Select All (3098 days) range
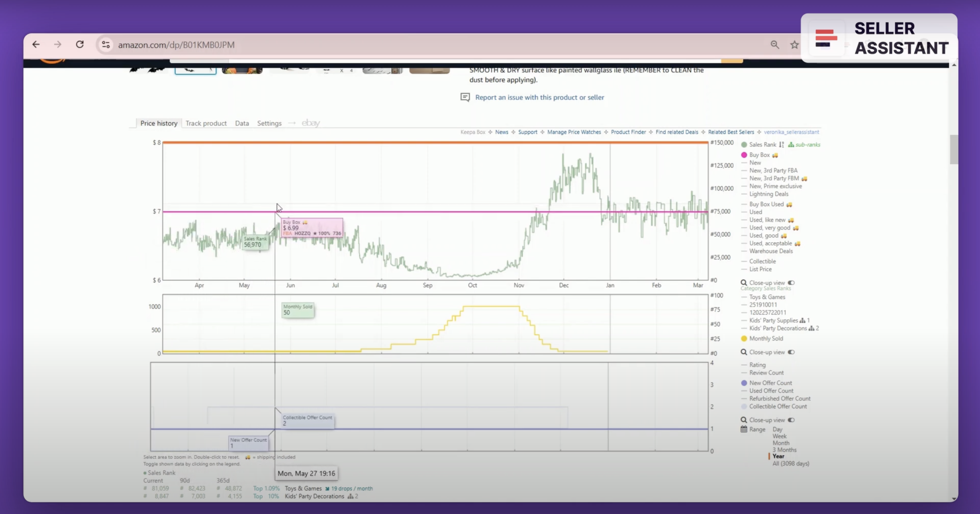The height and width of the screenshot is (514, 980). pyautogui.click(x=790, y=463)
